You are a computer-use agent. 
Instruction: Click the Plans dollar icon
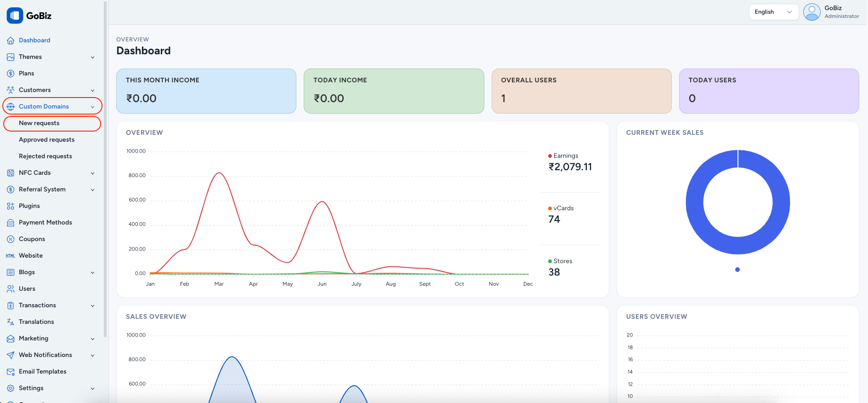click(11, 74)
